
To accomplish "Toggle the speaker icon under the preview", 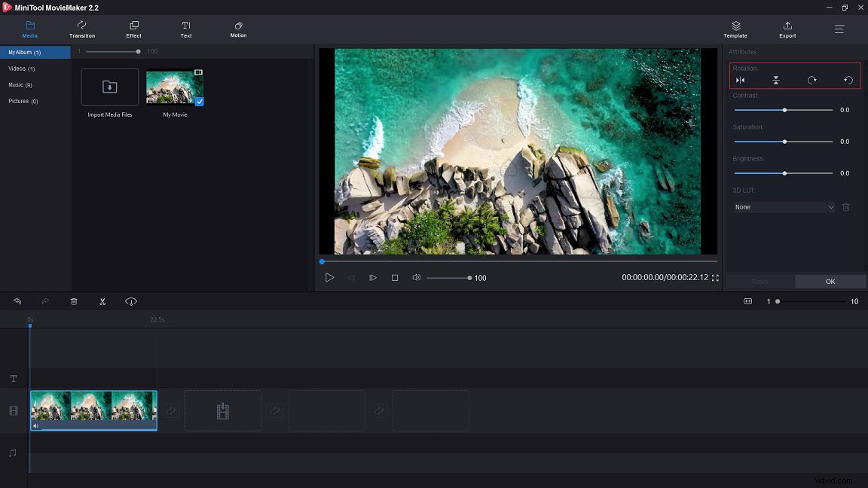I will pos(416,277).
